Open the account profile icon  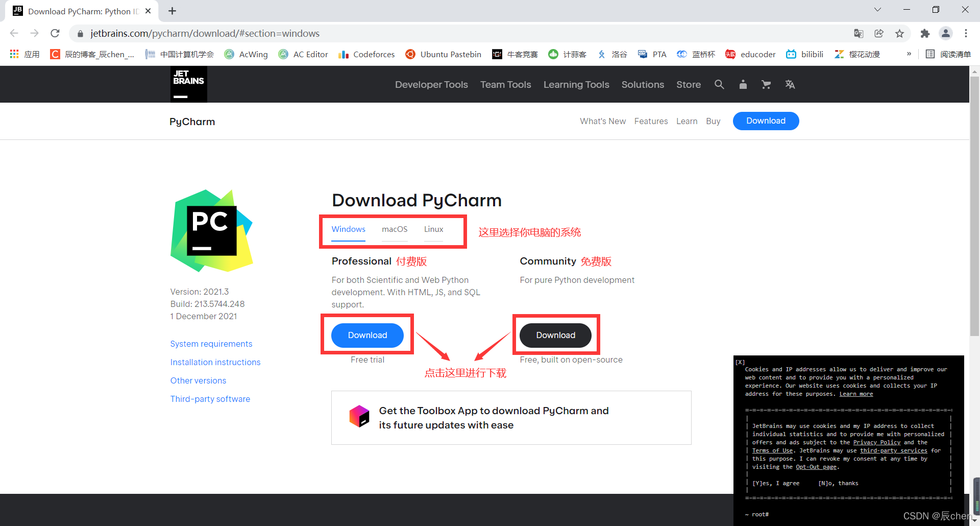pyautogui.click(x=743, y=84)
